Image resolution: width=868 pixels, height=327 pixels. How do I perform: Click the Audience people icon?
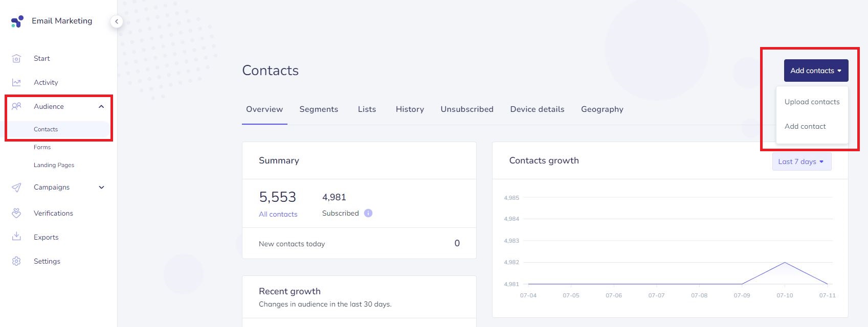point(16,106)
